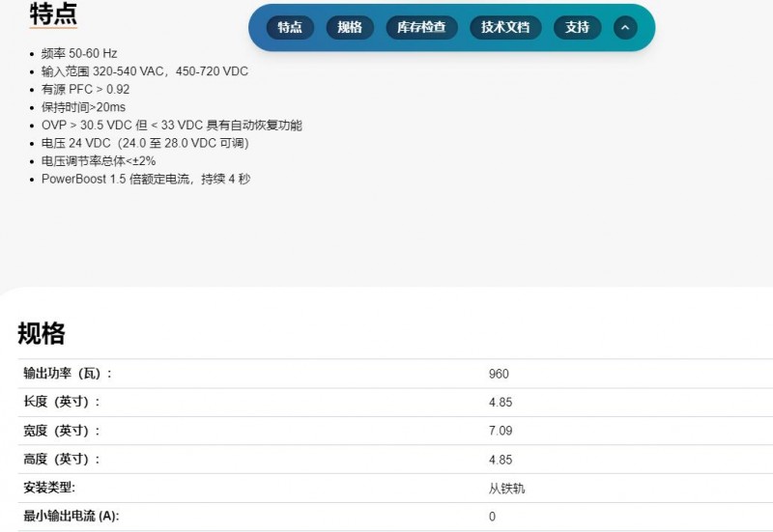Jump to the 规格 section tab

(x=350, y=27)
